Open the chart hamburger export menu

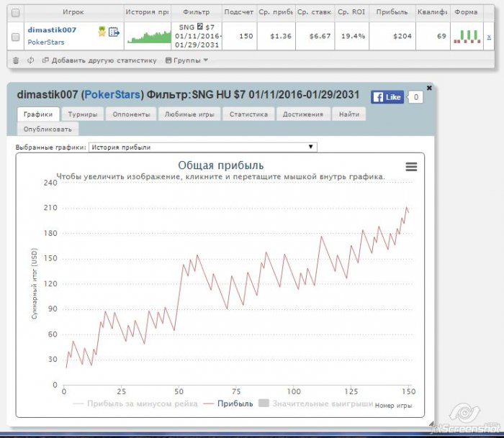click(411, 167)
